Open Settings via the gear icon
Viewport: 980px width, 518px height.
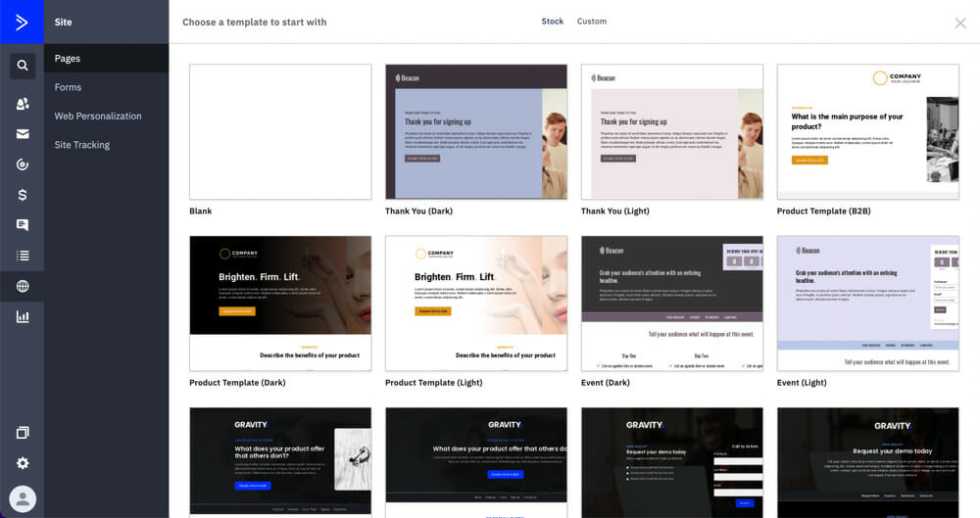point(22,463)
